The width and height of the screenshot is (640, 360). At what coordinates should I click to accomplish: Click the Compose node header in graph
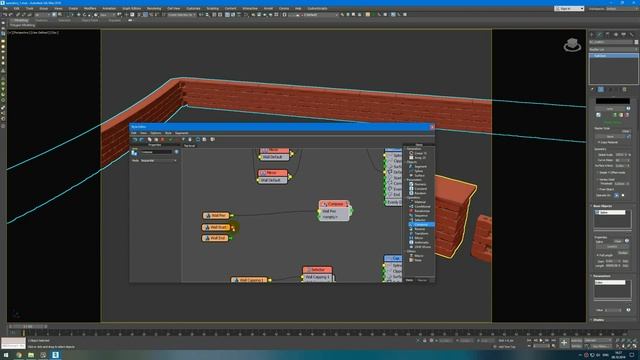(x=334, y=204)
